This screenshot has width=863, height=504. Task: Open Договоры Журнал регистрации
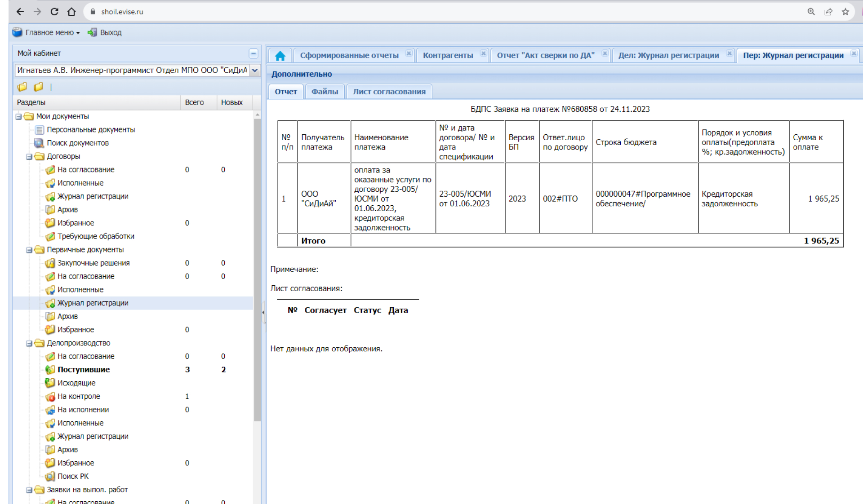[x=93, y=196]
